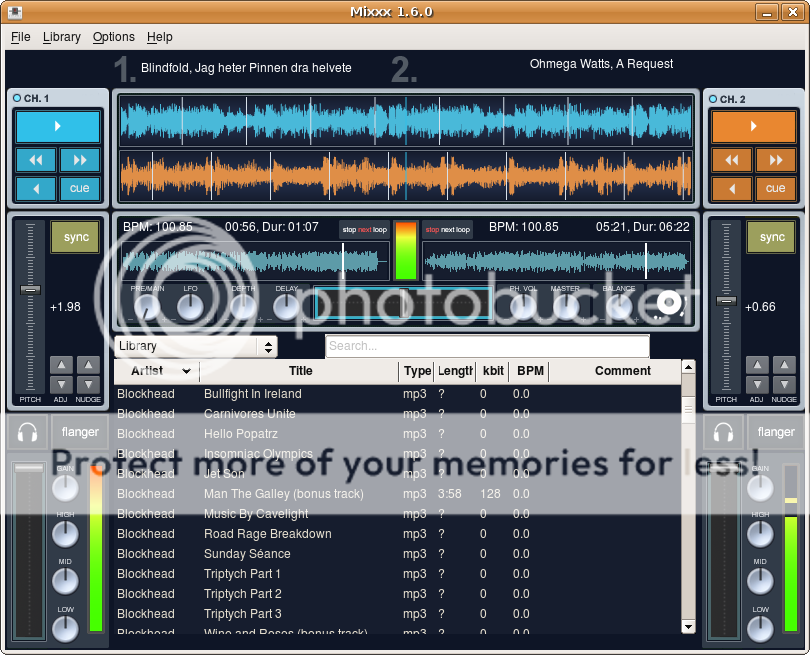Click Channel 1 pitch ADJ up arrow
This screenshot has width=810, height=655.
(x=61, y=365)
